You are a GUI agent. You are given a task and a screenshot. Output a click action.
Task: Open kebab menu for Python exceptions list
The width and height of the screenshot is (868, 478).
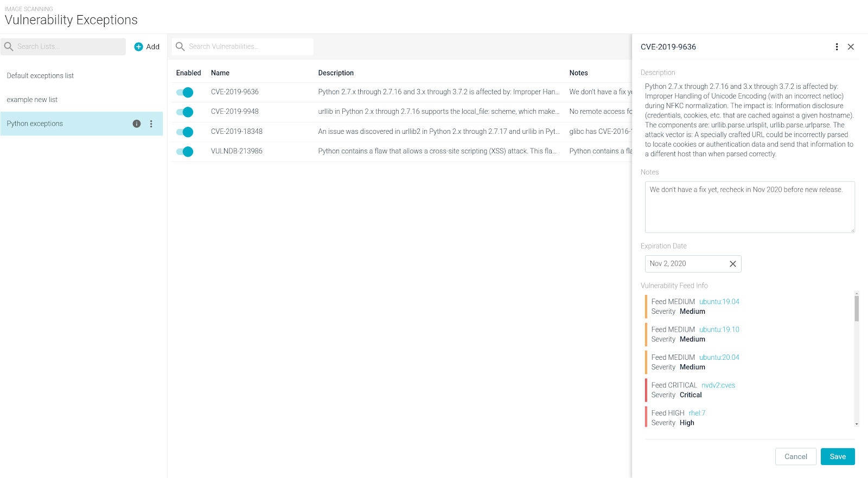pos(151,124)
